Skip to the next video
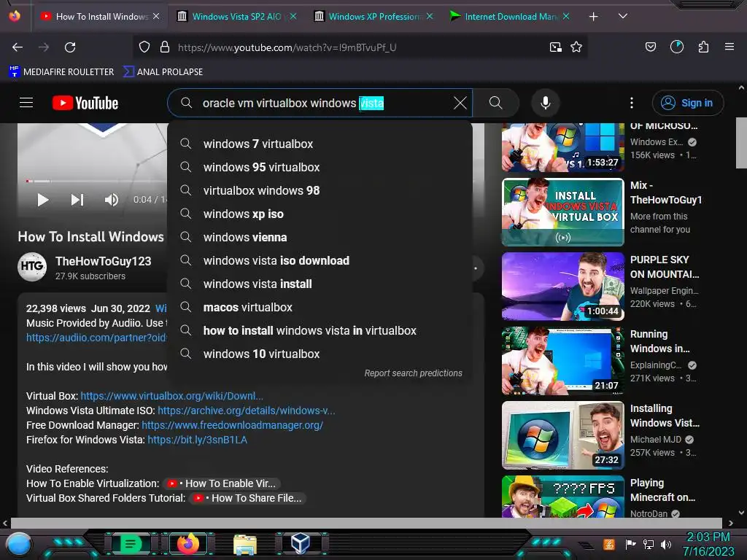 (77, 200)
